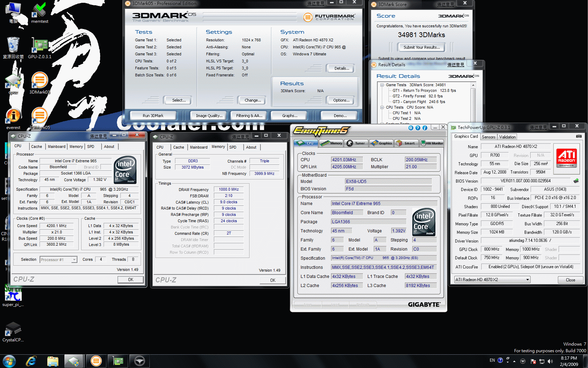Image resolution: width=588 pixels, height=368 pixels.
Task: Click Submit Your Results... button
Action: [x=421, y=47]
